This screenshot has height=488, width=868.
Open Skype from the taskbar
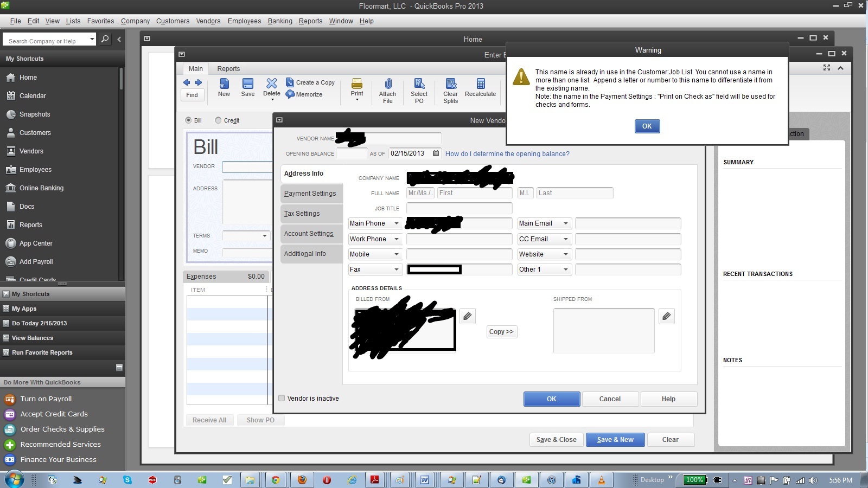tap(127, 480)
